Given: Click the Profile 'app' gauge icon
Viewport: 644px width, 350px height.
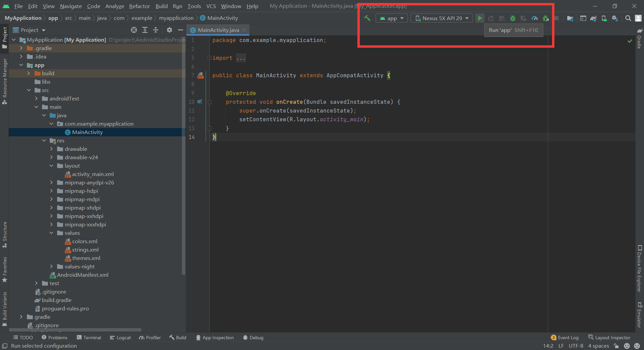Looking at the screenshot, I should click(535, 18).
